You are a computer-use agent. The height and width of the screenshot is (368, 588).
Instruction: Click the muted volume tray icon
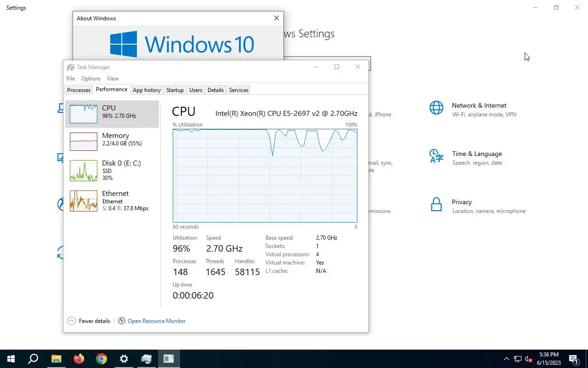click(529, 359)
